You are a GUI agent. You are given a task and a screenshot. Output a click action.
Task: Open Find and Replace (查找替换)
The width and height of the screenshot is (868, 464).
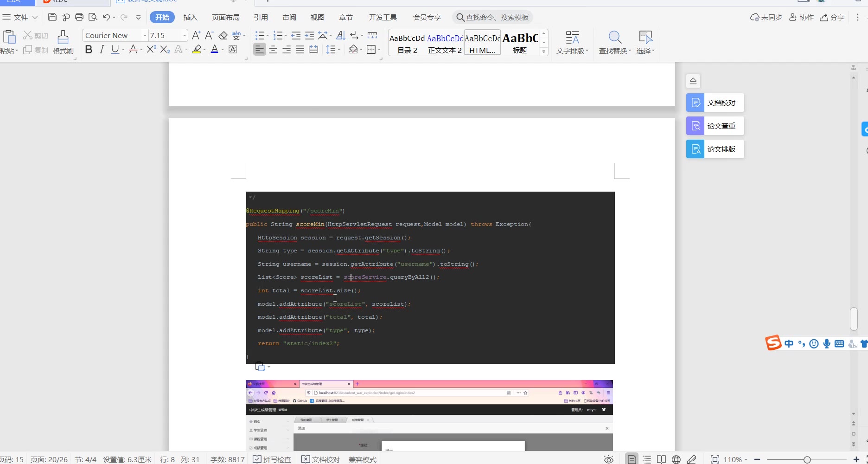click(615, 42)
